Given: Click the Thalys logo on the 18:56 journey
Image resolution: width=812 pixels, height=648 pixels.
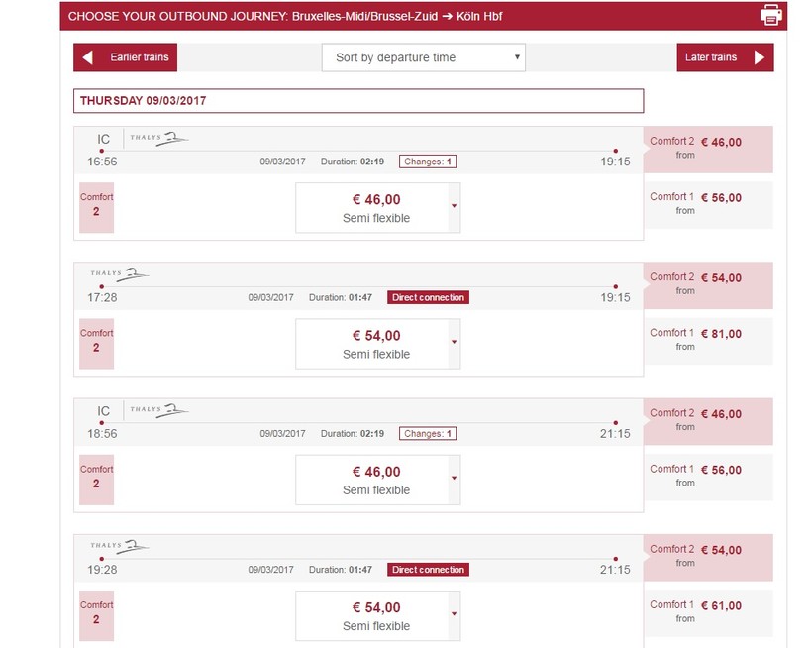Looking at the screenshot, I should coord(158,409).
